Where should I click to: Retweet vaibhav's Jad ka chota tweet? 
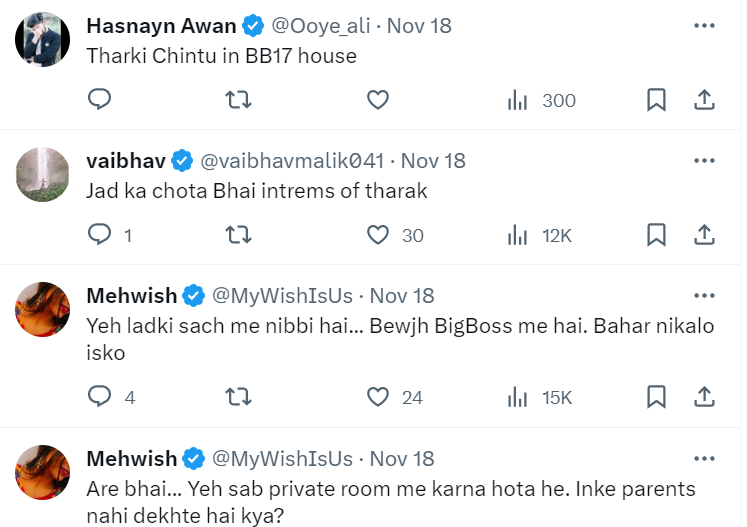pyautogui.click(x=238, y=235)
